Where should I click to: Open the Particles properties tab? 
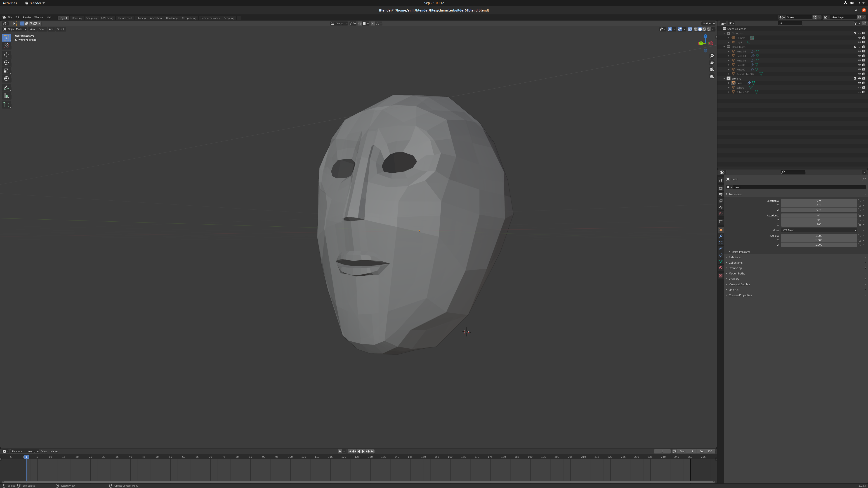[721, 242]
